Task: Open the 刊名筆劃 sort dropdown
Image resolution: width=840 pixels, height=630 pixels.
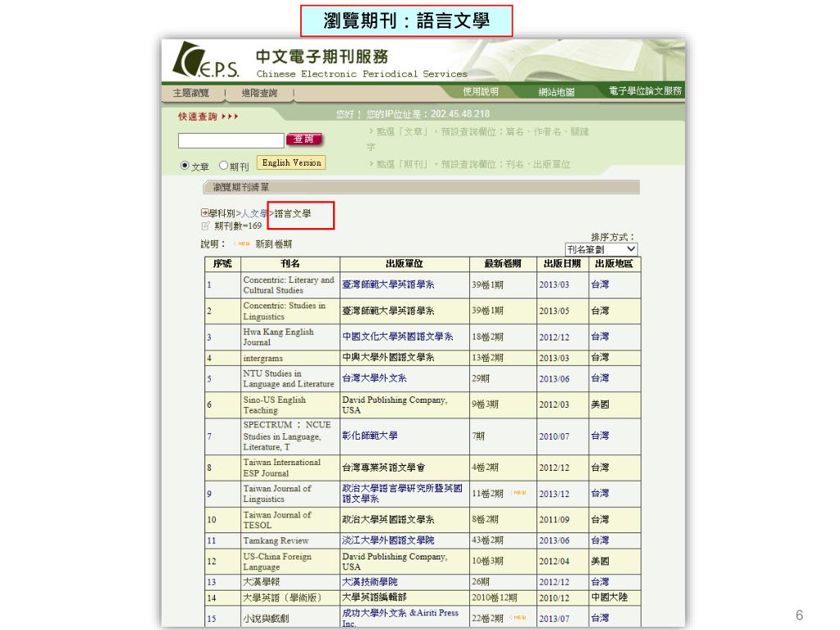Action: tap(601, 249)
